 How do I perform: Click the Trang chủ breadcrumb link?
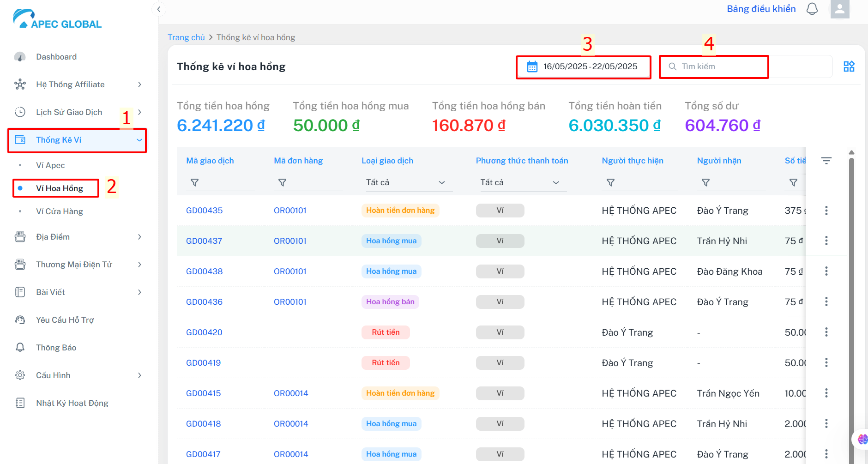[x=186, y=37]
